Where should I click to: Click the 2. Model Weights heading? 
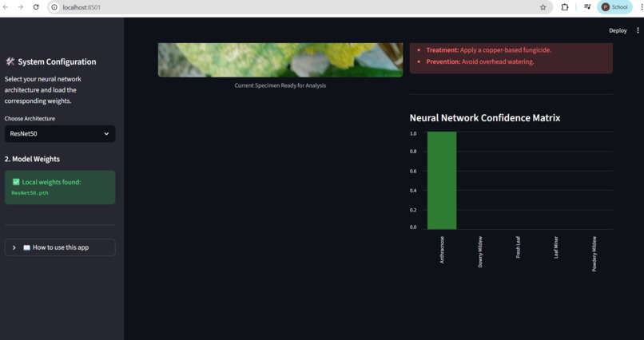pyautogui.click(x=32, y=159)
